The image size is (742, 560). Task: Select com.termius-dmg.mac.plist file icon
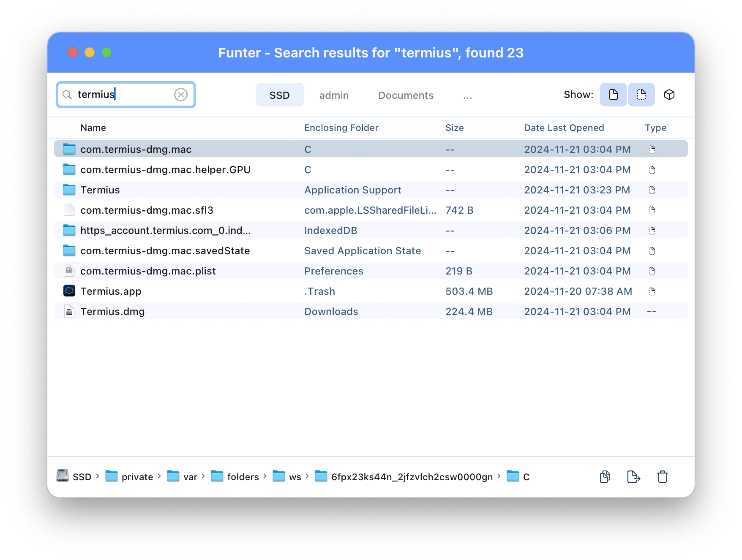coord(69,271)
